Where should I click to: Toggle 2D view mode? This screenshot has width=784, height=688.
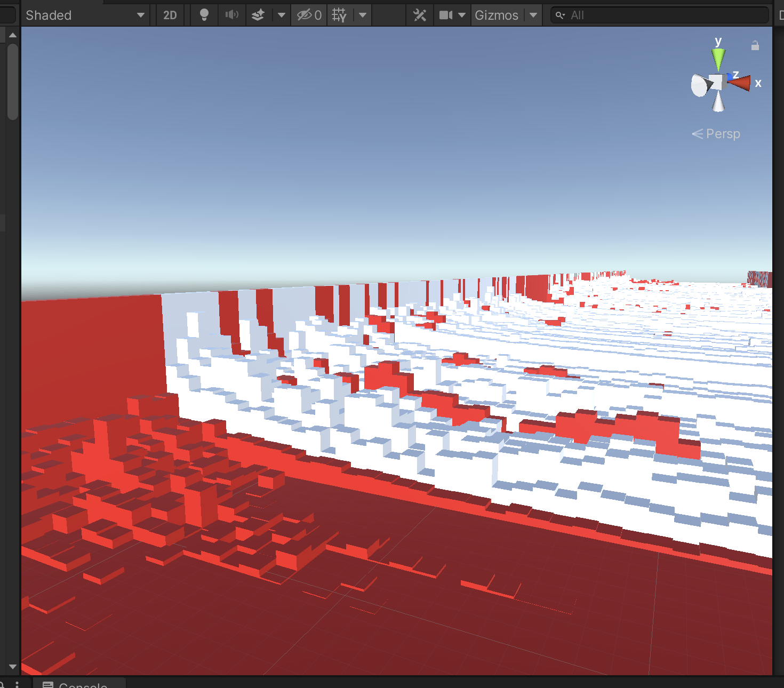[170, 15]
